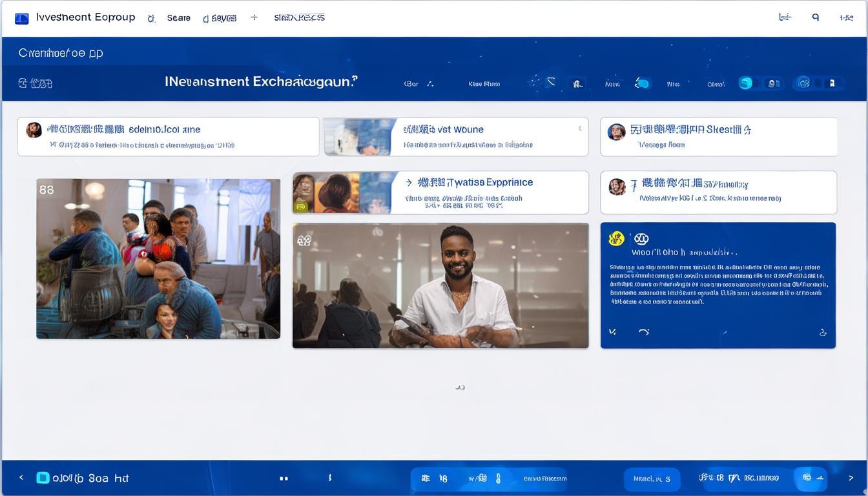The image size is (868, 496).
Task: Toggle the cyan switch in header right
Action: point(746,83)
